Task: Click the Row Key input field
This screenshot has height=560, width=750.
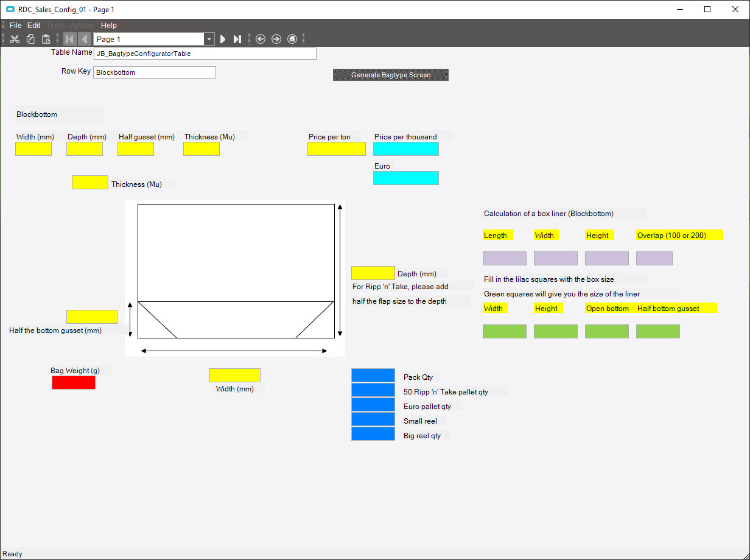Action: tap(155, 72)
